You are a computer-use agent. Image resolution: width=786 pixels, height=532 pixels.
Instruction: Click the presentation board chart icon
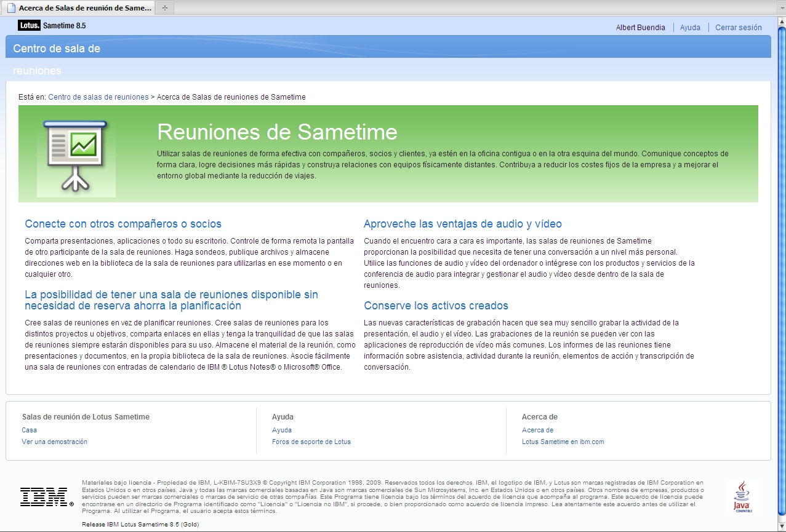pos(76,157)
